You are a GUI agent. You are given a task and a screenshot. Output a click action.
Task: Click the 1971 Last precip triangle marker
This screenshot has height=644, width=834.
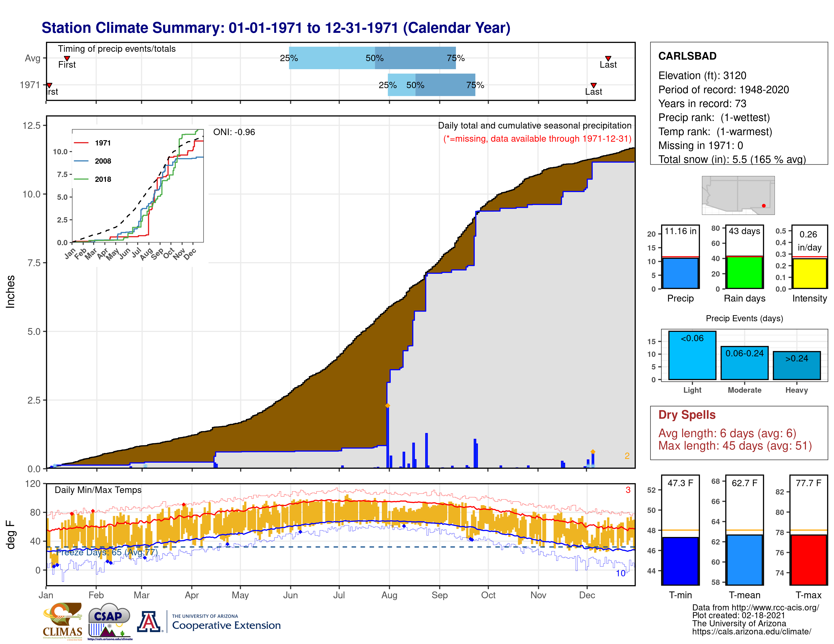pyautogui.click(x=593, y=85)
